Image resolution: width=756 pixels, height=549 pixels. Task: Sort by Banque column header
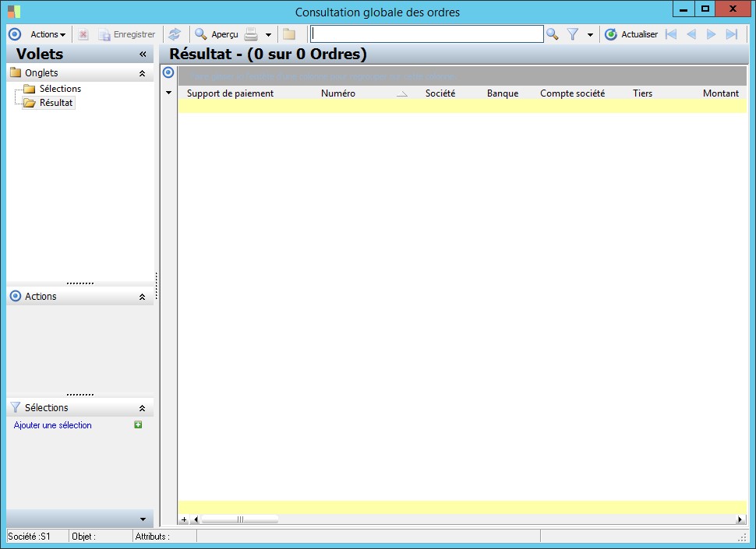click(503, 93)
